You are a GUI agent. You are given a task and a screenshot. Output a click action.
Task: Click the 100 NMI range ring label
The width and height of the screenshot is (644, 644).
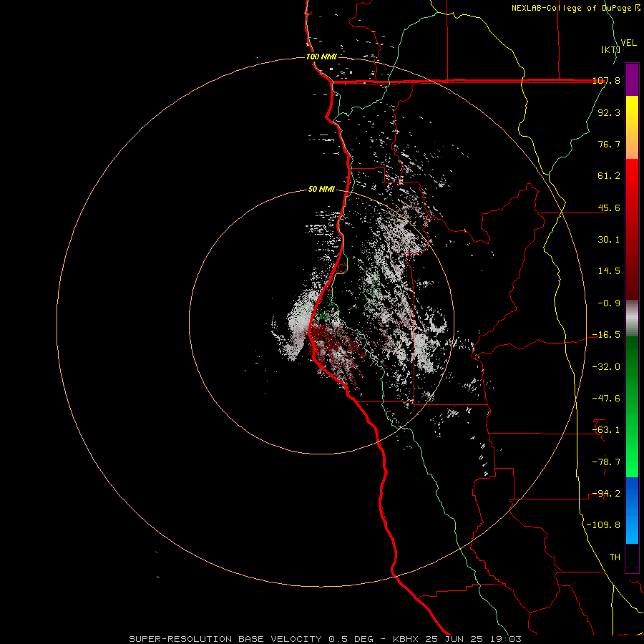point(321,57)
